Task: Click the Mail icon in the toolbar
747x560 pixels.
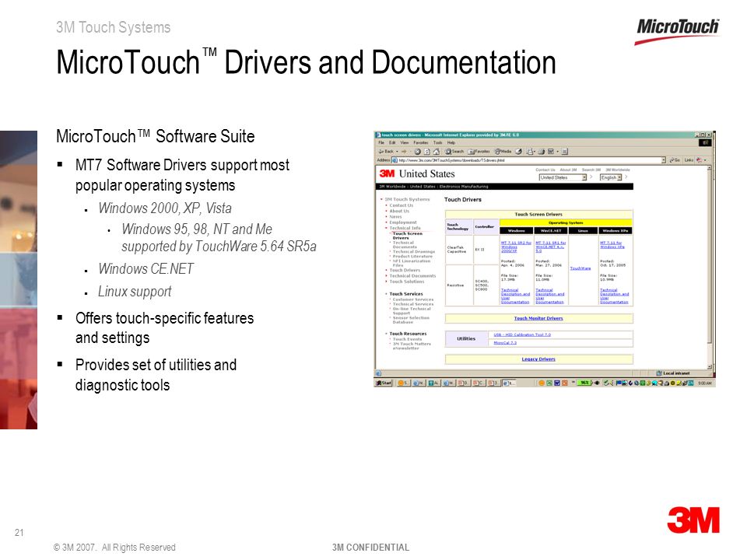Action: pos(531,152)
